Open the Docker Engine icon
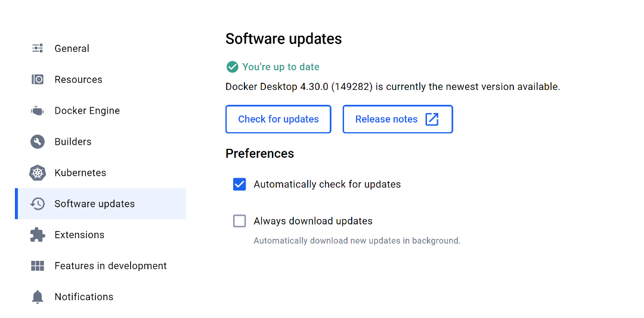Viewport: 644px width, 318px height. (38, 111)
